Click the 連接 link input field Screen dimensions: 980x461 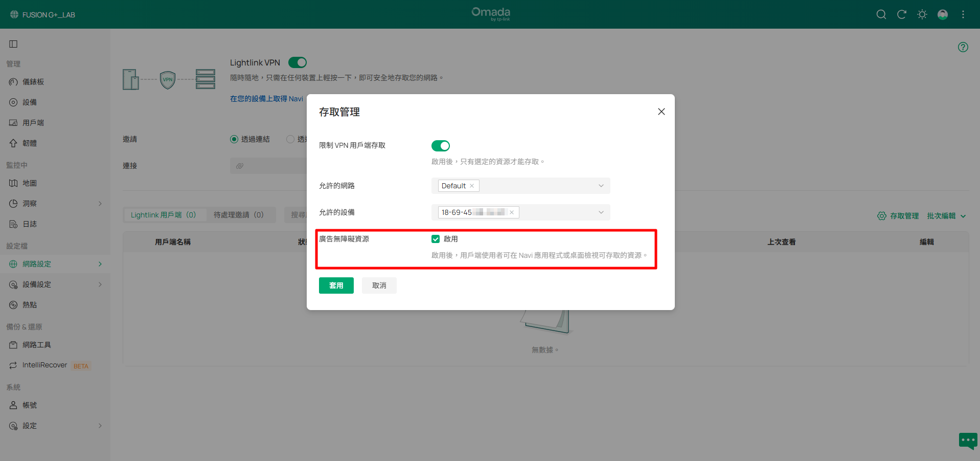(x=268, y=166)
